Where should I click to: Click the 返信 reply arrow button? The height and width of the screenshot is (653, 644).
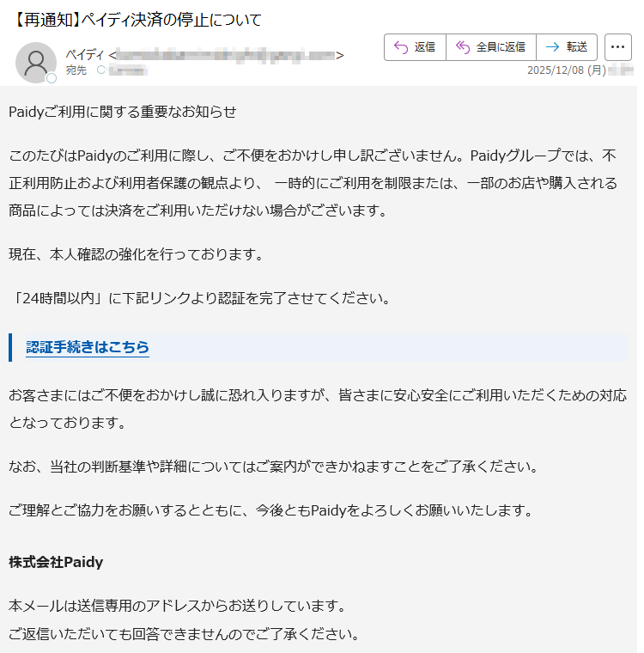(415, 47)
